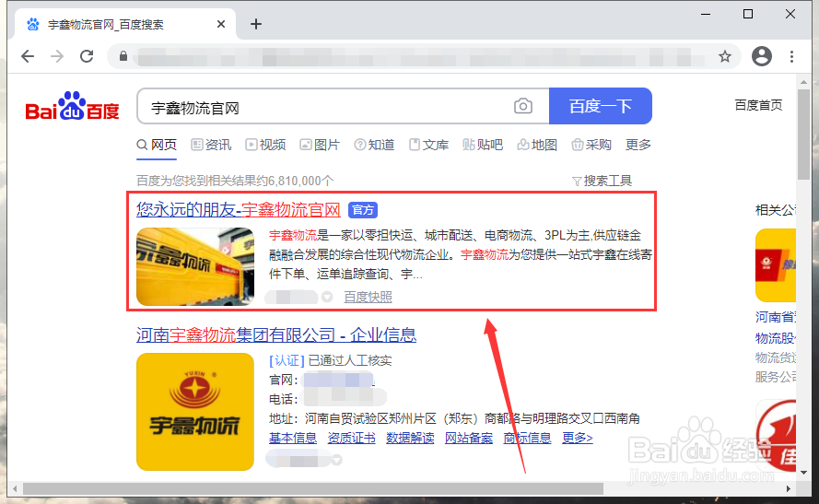The image size is (819, 504).
Task: Switch to the 采购 tab
Action: tap(591, 145)
